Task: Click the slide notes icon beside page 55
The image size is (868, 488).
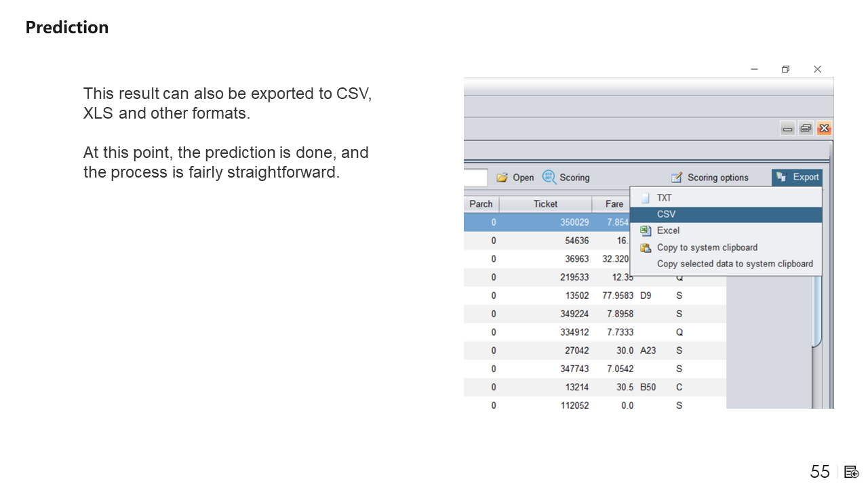Action: [852, 472]
